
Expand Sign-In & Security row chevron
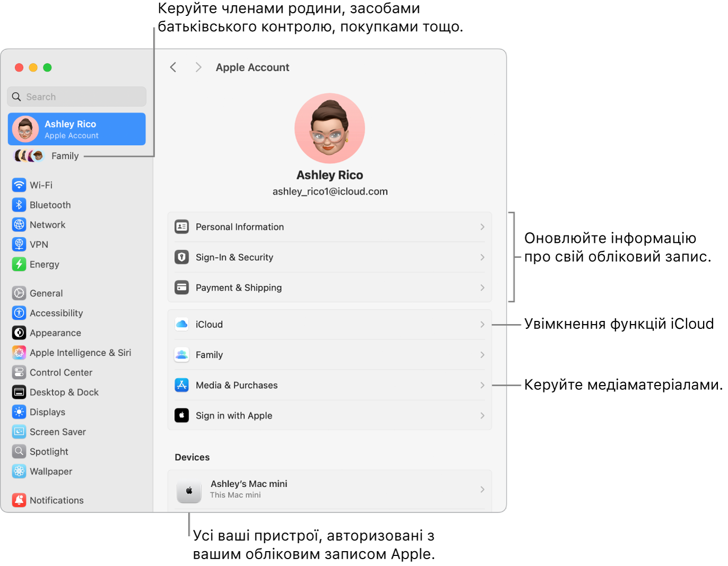coord(482,257)
